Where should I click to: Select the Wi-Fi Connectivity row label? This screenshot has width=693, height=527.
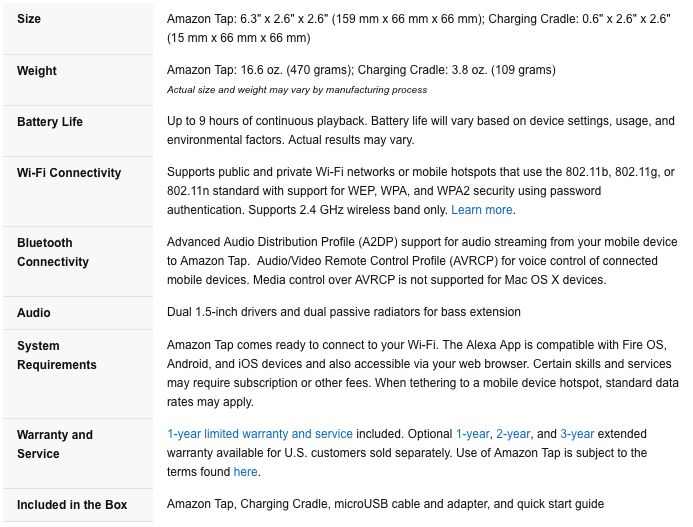[x=69, y=172]
